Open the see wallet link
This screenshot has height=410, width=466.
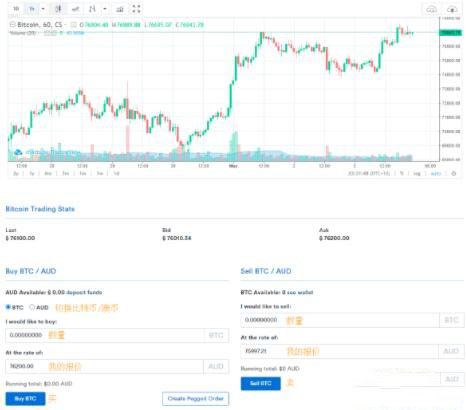[x=300, y=292]
